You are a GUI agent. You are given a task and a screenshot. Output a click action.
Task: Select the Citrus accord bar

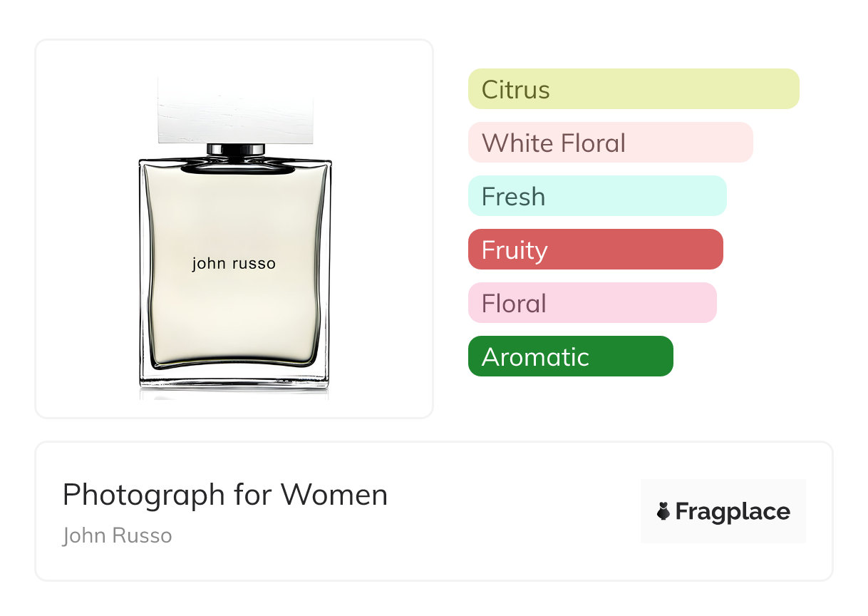tap(634, 89)
